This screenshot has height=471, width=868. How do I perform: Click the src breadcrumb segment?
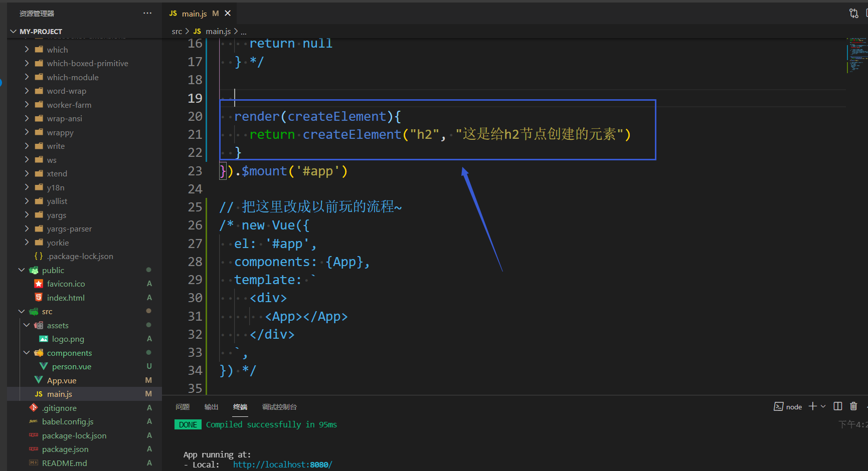point(177,31)
